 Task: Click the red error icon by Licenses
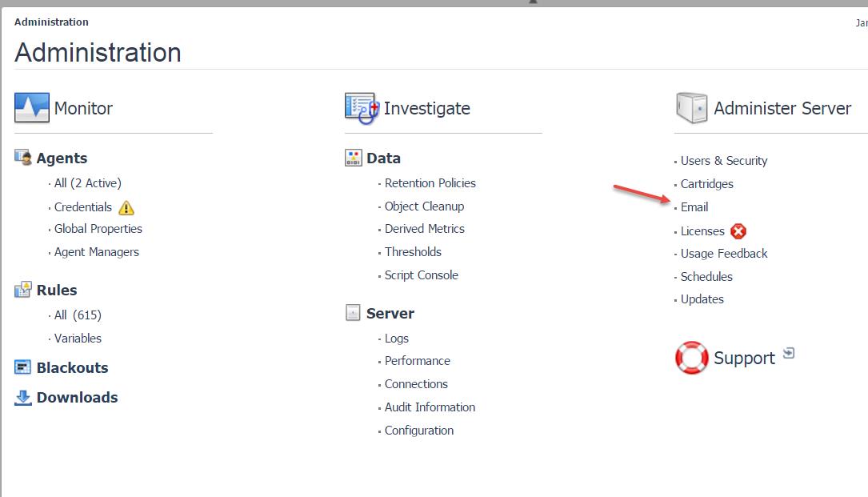[738, 231]
